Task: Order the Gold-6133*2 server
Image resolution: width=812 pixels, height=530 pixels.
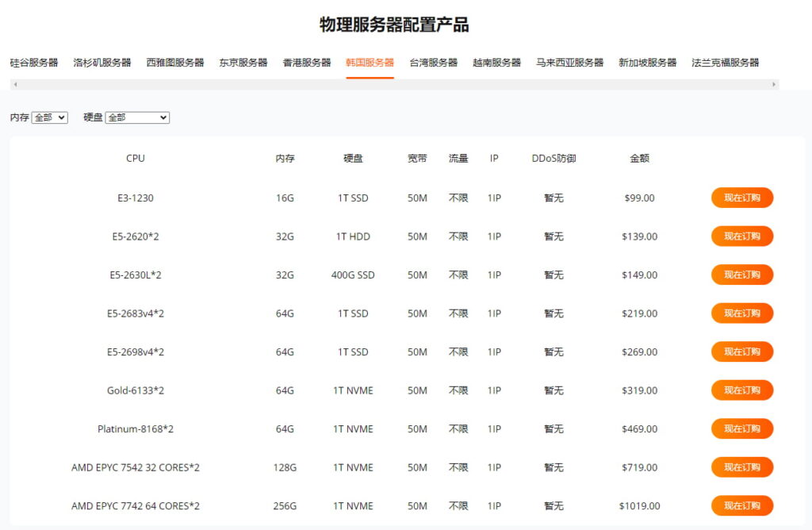Action: coord(741,390)
